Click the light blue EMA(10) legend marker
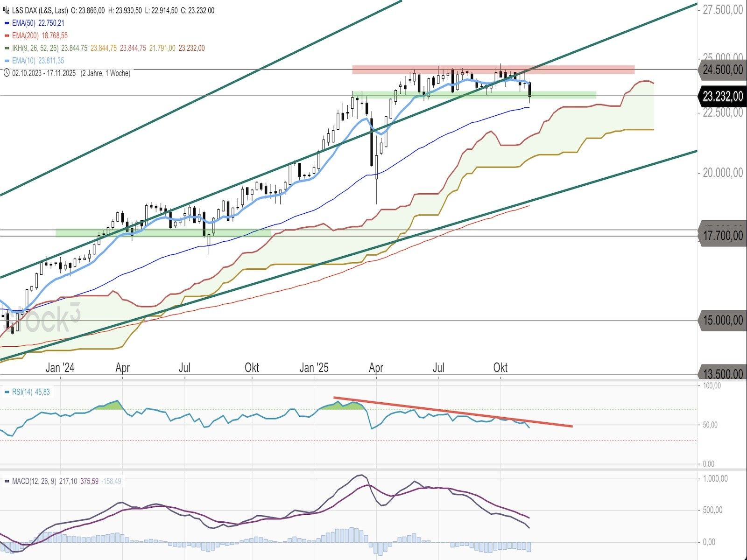The width and height of the screenshot is (747, 560). tap(7, 61)
